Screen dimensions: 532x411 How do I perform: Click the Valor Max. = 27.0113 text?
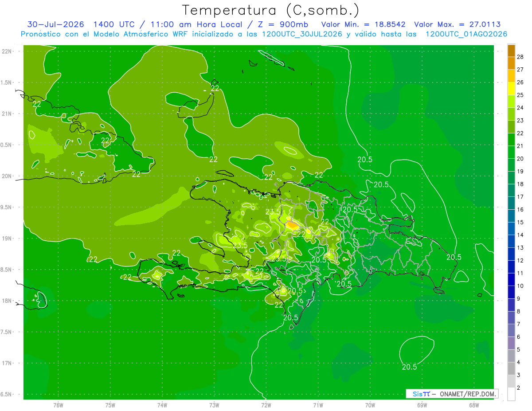coord(457,24)
